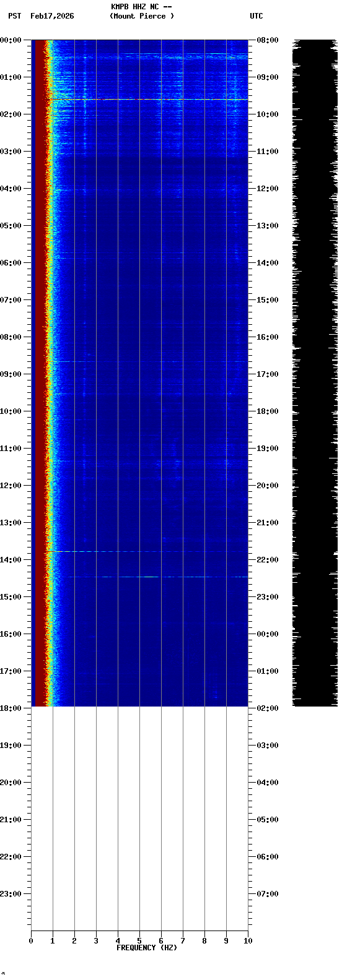Click the PST '06:00' time label
The width and height of the screenshot is (342, 980).
(x=11, y=263)
